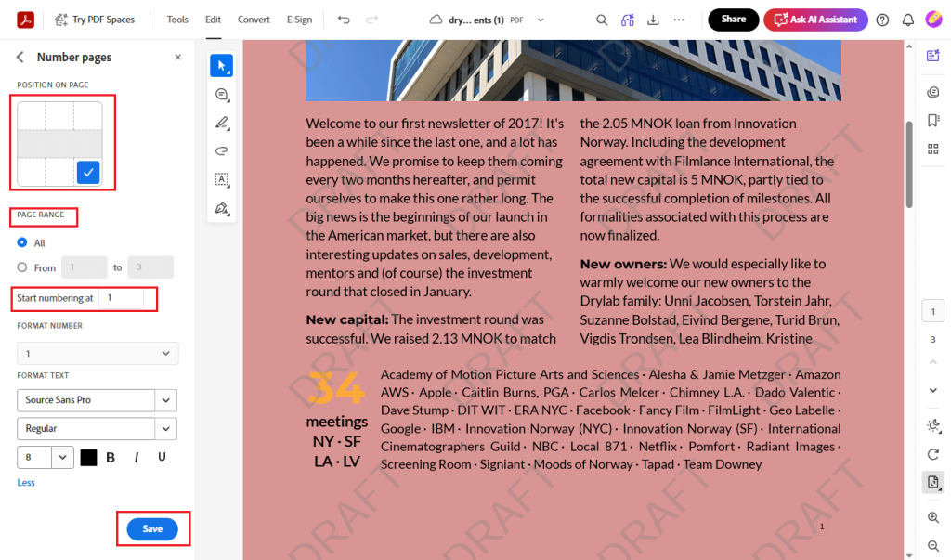Select bottom-left page number position
This screenshot has height=560, width=951.
coord(31,173)
